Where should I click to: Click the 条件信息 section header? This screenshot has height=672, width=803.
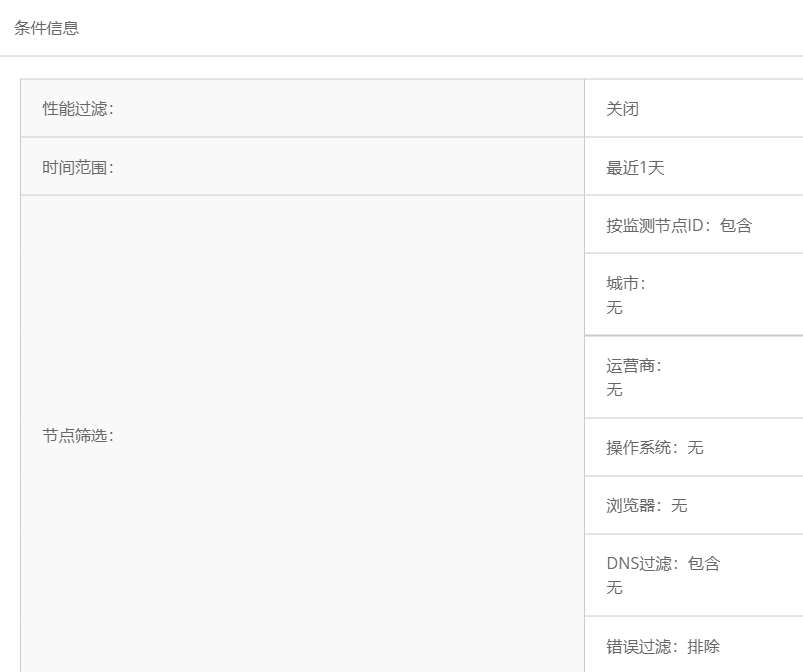(46, 28)
